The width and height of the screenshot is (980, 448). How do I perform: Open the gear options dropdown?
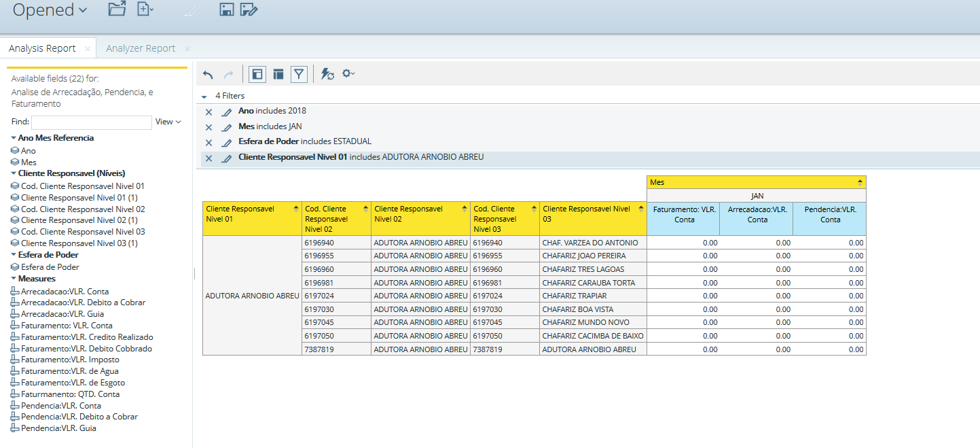348,74
